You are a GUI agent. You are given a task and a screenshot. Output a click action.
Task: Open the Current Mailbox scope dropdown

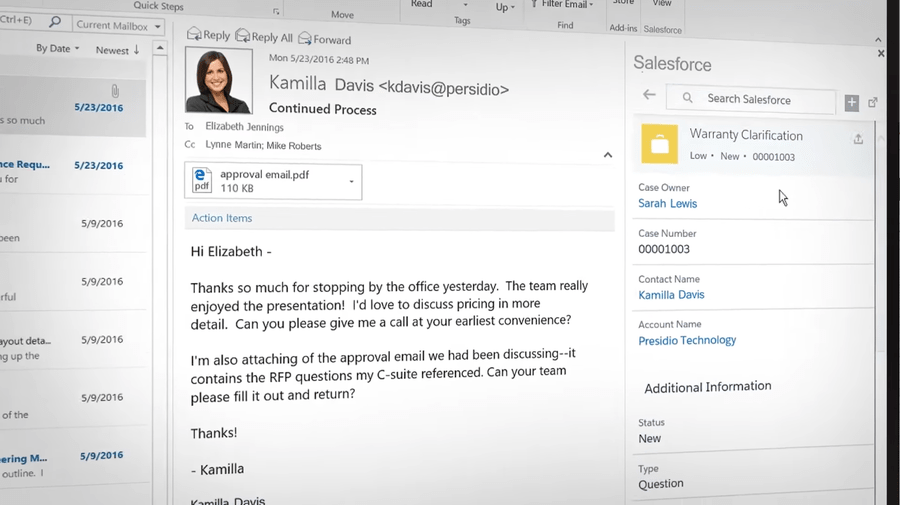[118, 25]
